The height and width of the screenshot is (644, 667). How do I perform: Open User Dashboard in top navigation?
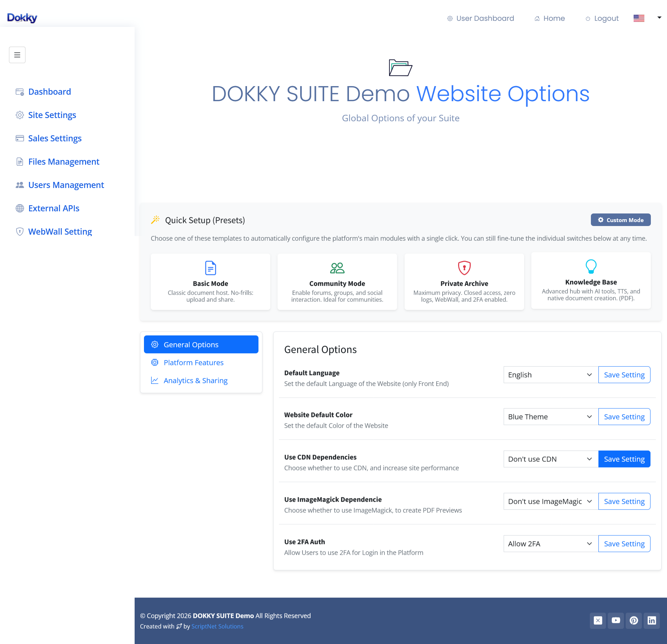[x=480, y=18]
